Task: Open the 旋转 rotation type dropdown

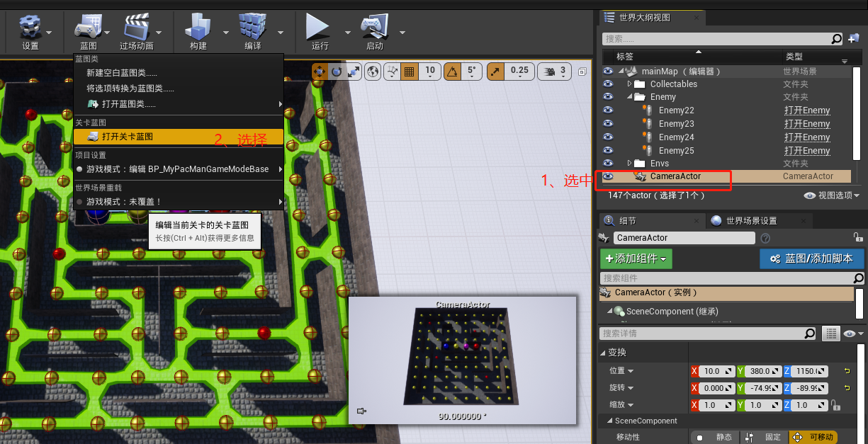Action: click(621, 388)
